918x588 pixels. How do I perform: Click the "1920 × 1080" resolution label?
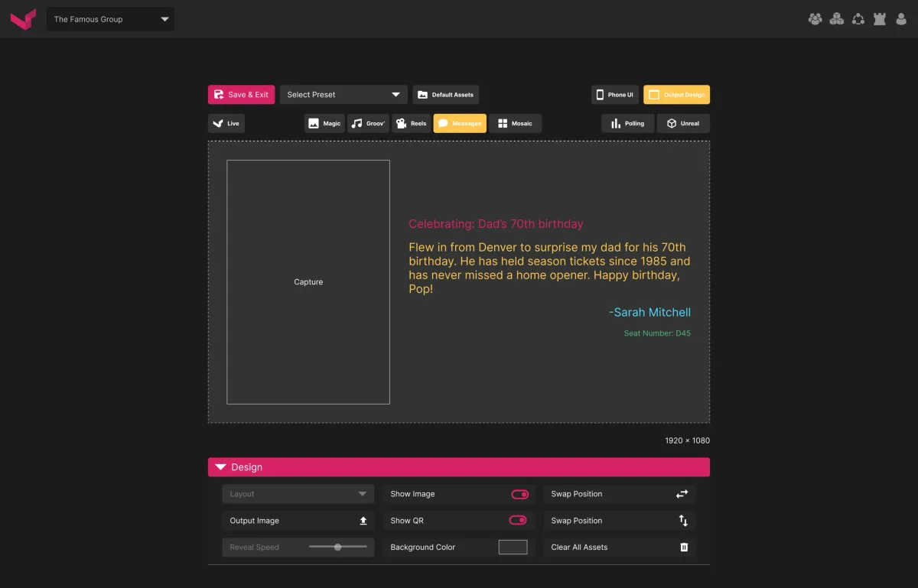click(688, 440)
